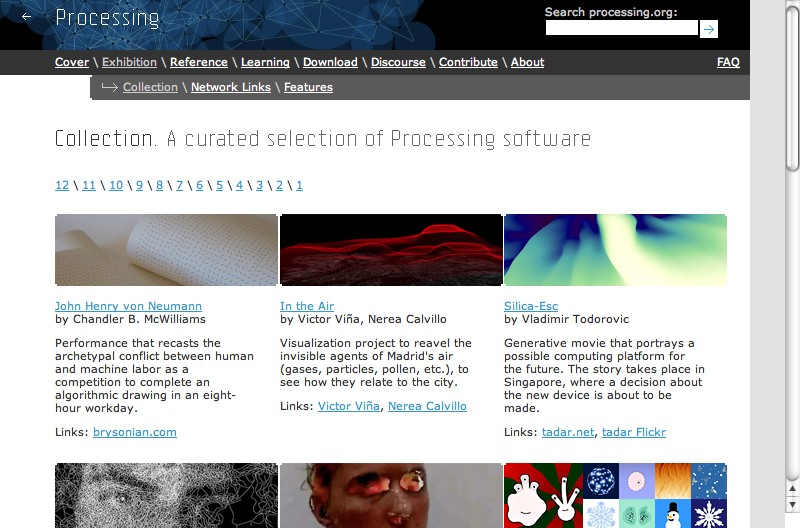Open the In the Air project link
This screenshot has height=528, width=800.
[307, 306]
